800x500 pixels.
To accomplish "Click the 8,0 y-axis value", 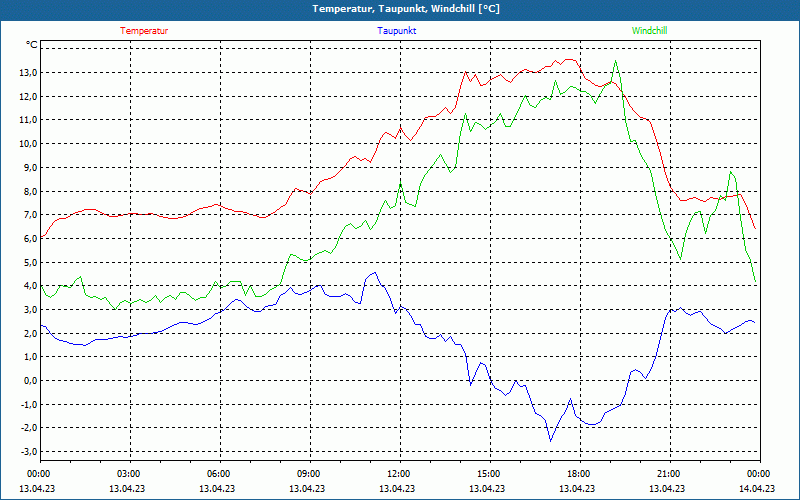I will click(x=30, y=191).
